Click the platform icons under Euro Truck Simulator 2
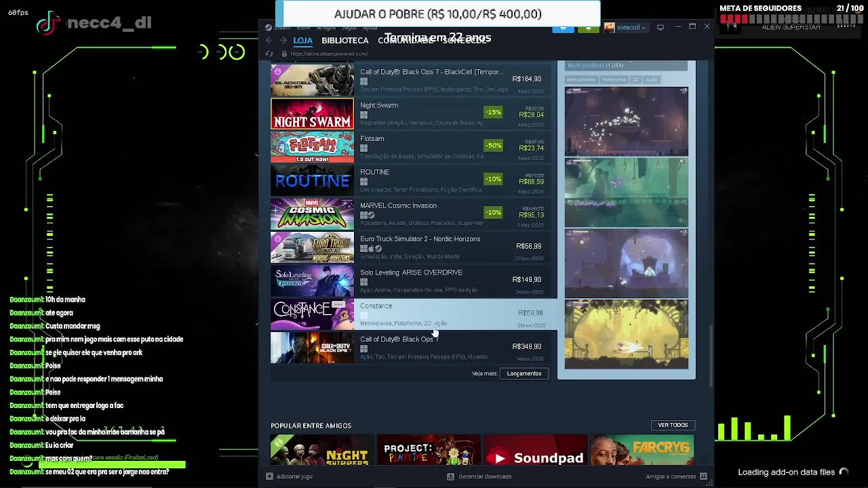This screenshot has height=488, width=868. [x=371, y=248]
